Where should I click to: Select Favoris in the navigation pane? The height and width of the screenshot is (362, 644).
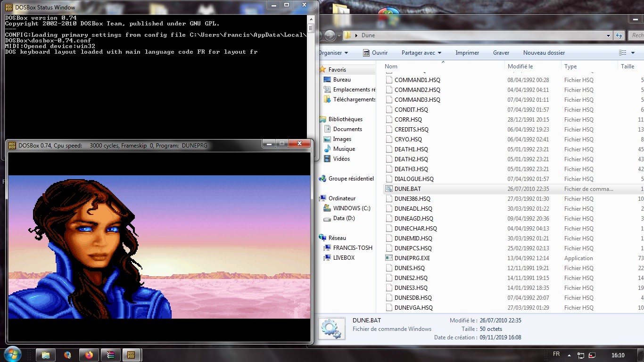[337, 70]
